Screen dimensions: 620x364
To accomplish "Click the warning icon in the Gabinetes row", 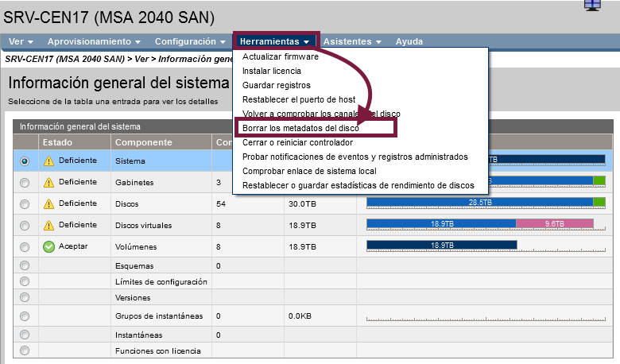I will pyautogui.click(x=48, y=182).
